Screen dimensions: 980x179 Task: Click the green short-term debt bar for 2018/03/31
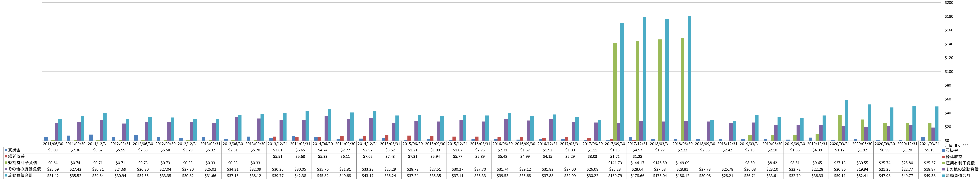point(660,90)
